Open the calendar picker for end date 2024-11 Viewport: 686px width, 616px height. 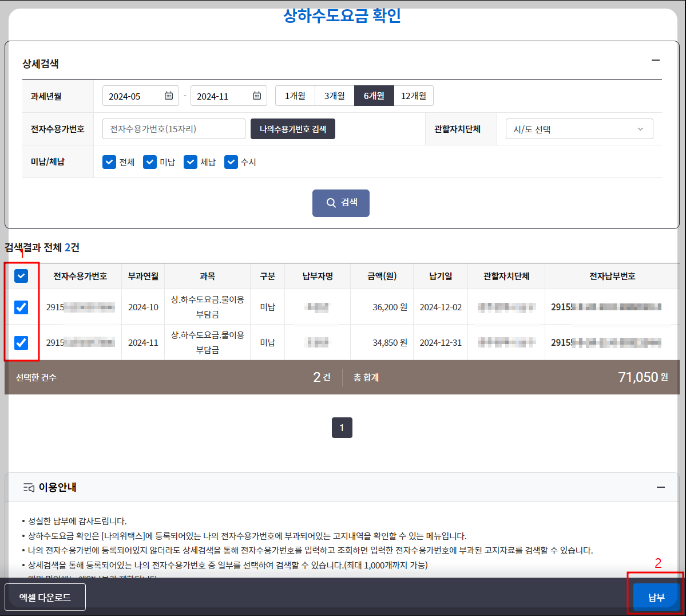[x=257, y=96]
